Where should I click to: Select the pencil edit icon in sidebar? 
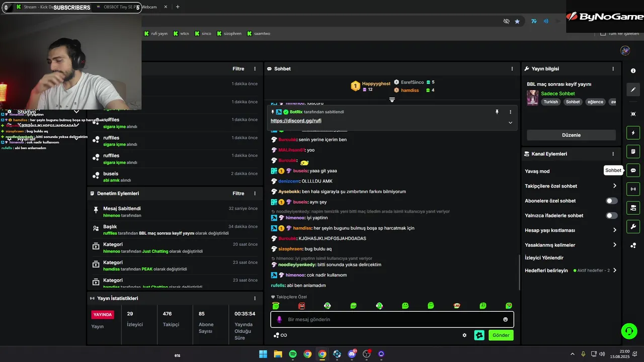[x=633, y=89]
